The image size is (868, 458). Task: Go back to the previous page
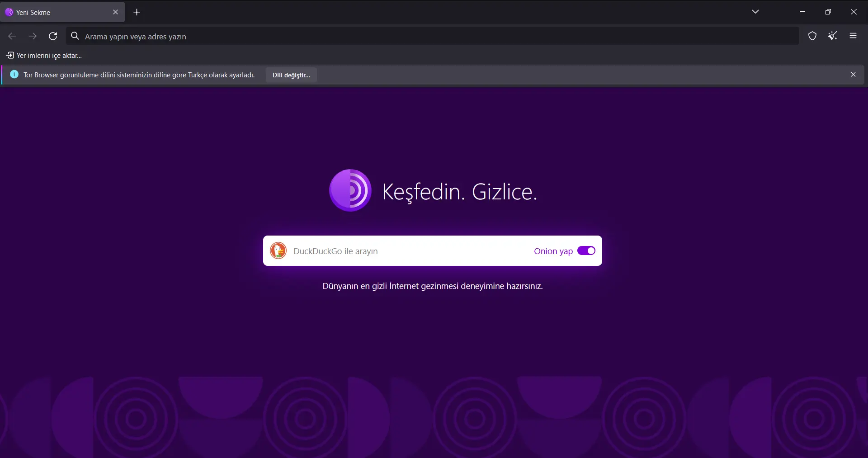[x=12, y=36]
